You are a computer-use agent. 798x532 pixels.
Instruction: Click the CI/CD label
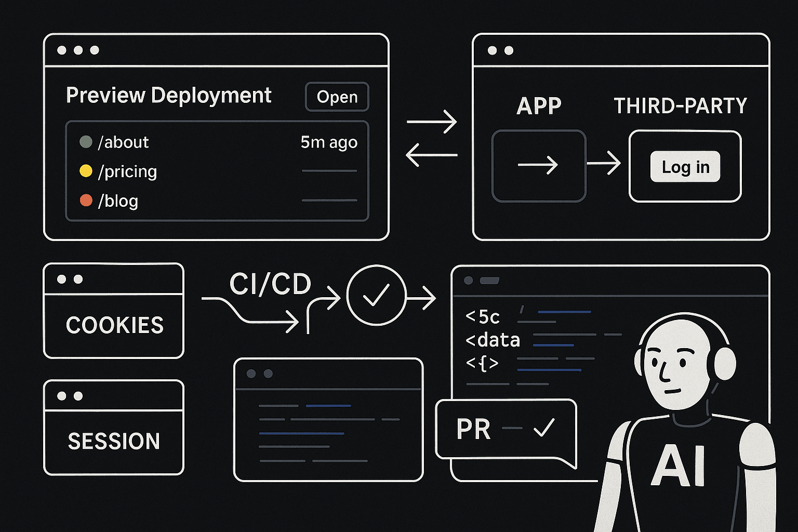270,284
